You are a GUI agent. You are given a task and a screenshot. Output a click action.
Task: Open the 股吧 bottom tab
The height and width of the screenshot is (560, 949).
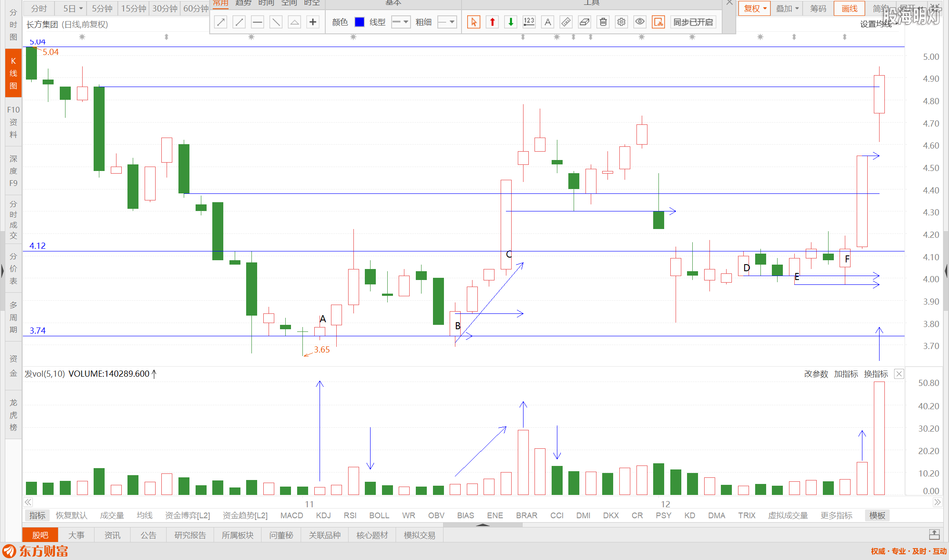click(x=40, y=535)
